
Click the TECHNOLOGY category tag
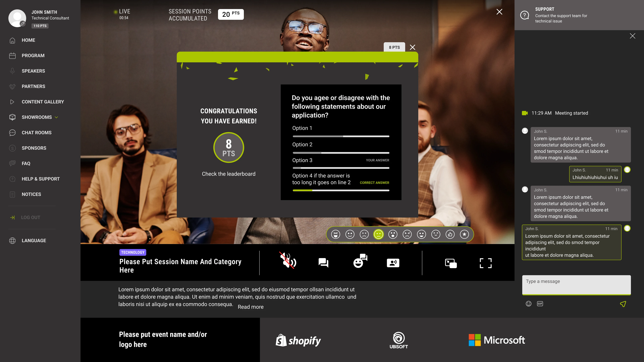[x=133, y=252]
